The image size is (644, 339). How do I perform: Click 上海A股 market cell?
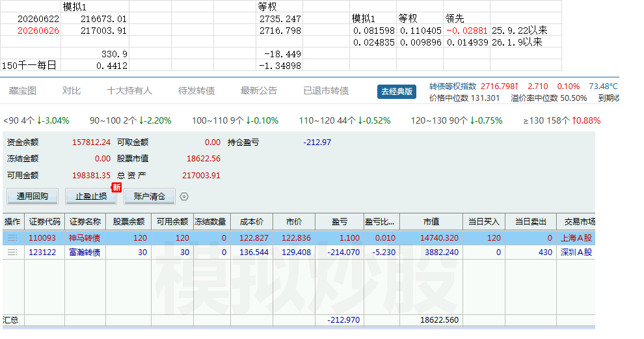pos(576,238)
